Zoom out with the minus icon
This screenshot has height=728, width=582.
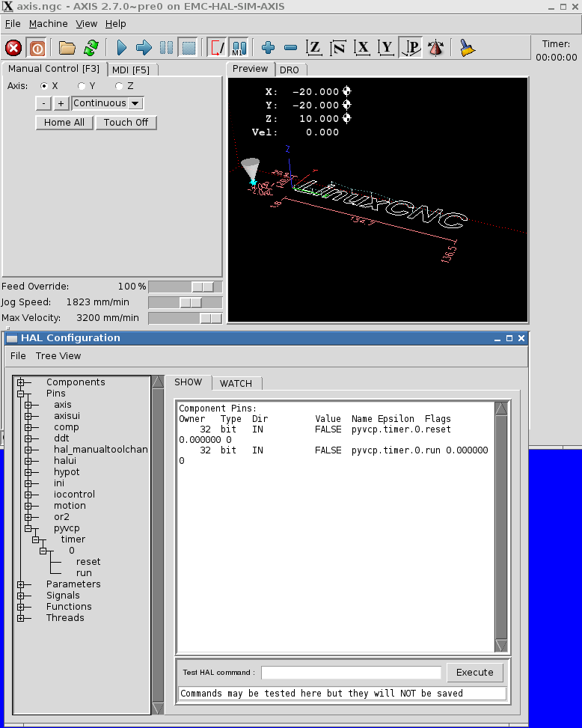tap(290, 48)
